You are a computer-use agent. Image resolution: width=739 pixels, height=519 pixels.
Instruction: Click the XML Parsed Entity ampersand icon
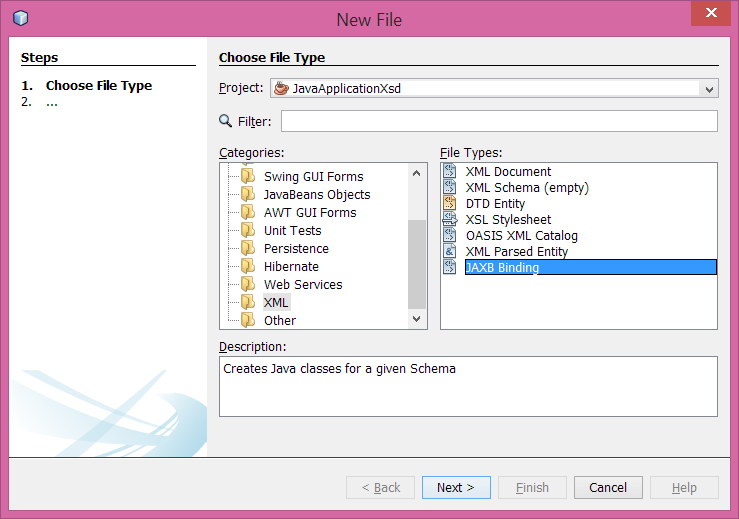[450, 251]
